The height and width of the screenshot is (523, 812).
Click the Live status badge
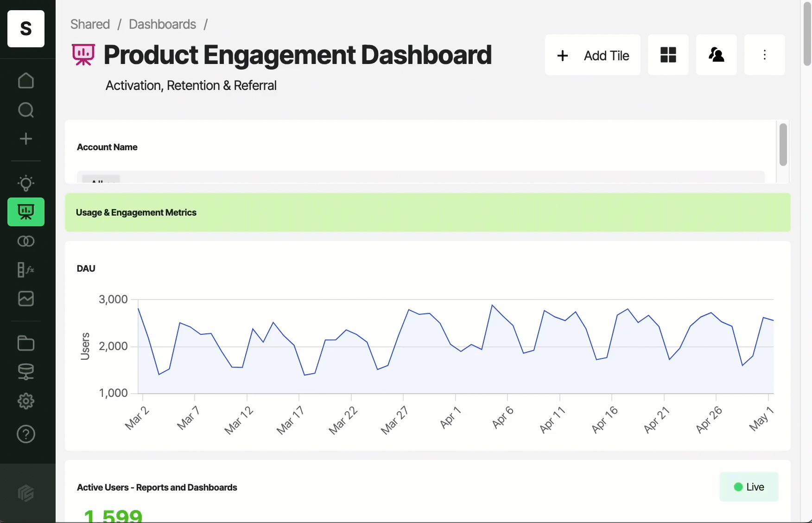(749, 487)
